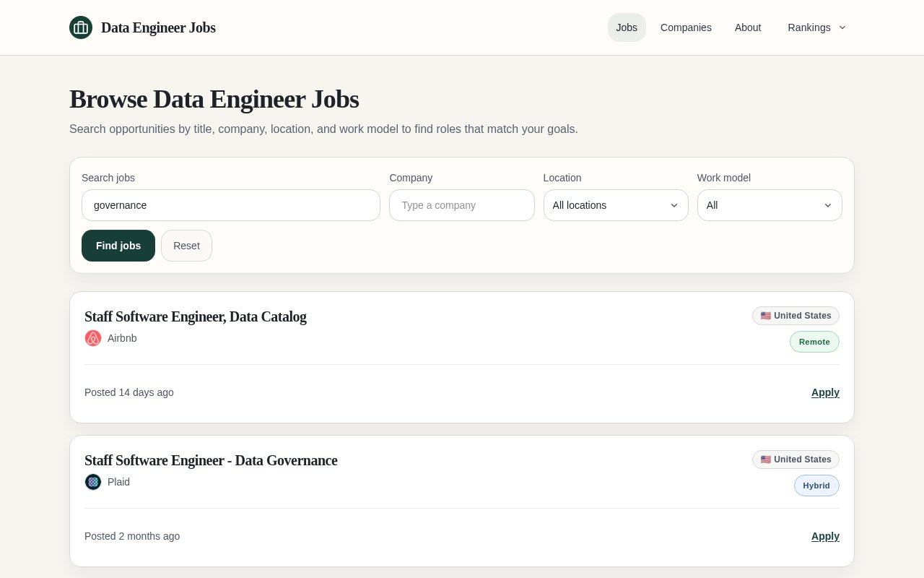Apply to the Plaid Data Governance job
924x578 pixels.
[x=825, y=536]
